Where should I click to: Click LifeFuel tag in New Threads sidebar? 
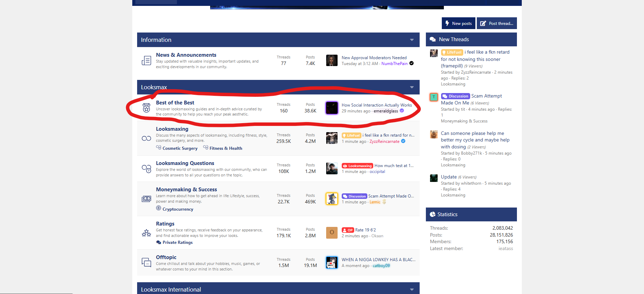tap(452, 52)
